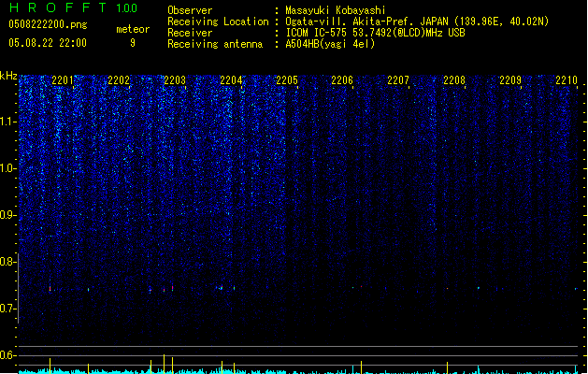The image size is (588, 374).
Task: Click the kHz axis unit label
Action: (8, 76)
